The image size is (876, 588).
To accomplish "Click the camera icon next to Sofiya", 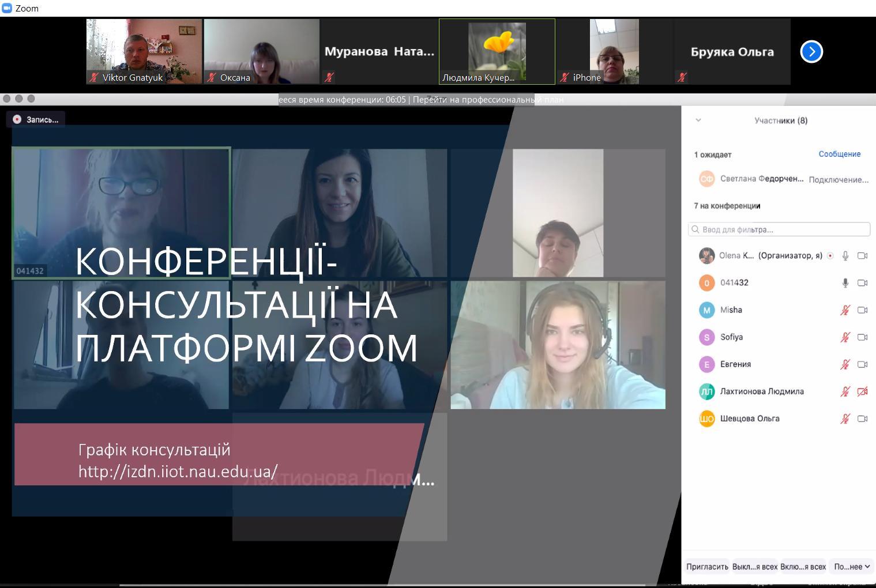I will point(862,337).
